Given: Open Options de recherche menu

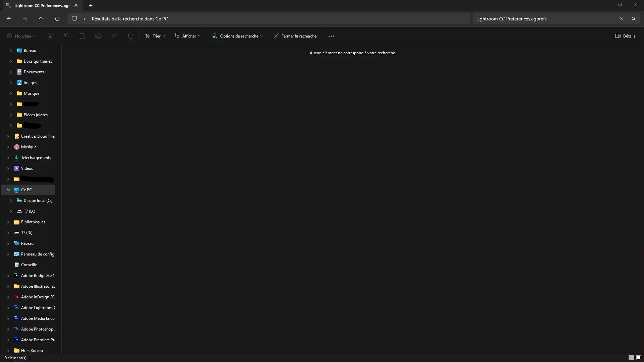Looking at the screenshot, I should tap(237, 36).
